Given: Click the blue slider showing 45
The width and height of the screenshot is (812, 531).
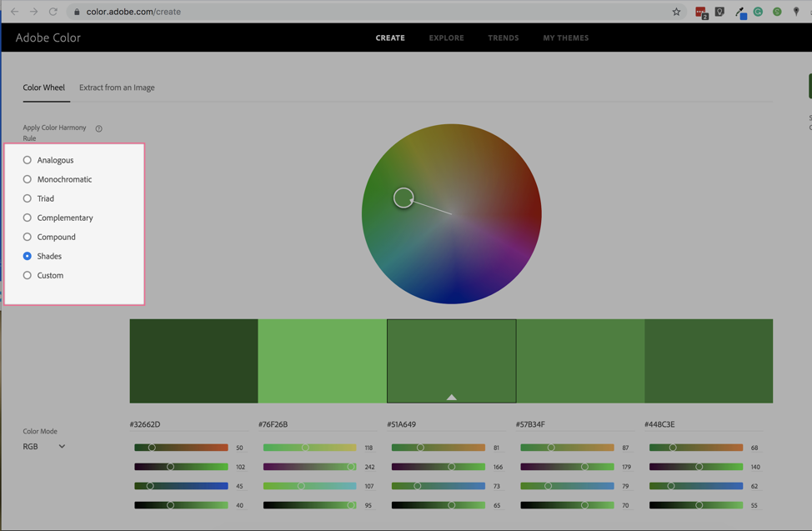Looking at the screenshot, I should click(x=181, y=486).
